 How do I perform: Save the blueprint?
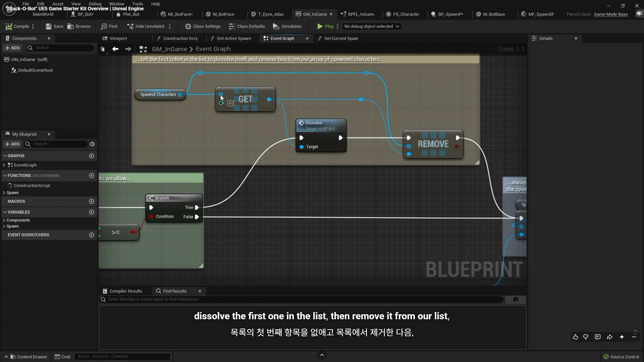pos(54,26)
